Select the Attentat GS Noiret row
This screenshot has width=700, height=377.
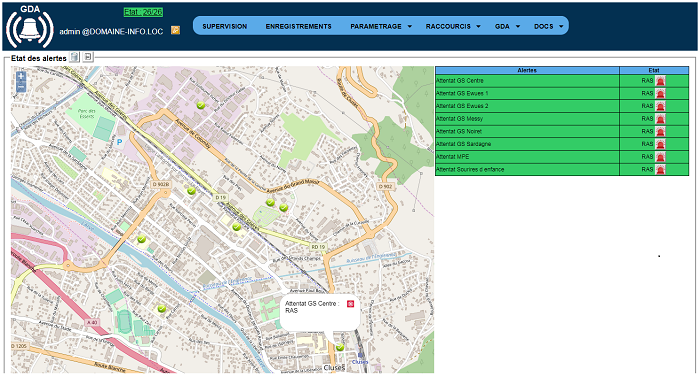click(x=562, y=131)
